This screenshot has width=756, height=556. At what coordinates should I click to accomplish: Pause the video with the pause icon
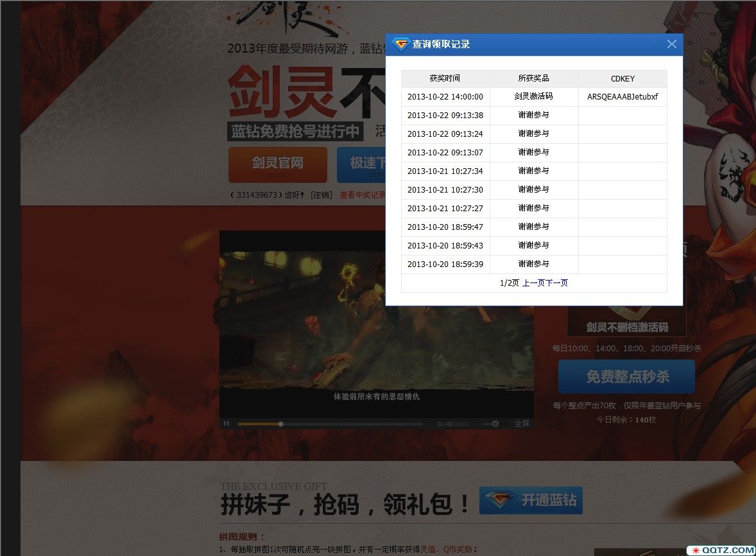227,424
